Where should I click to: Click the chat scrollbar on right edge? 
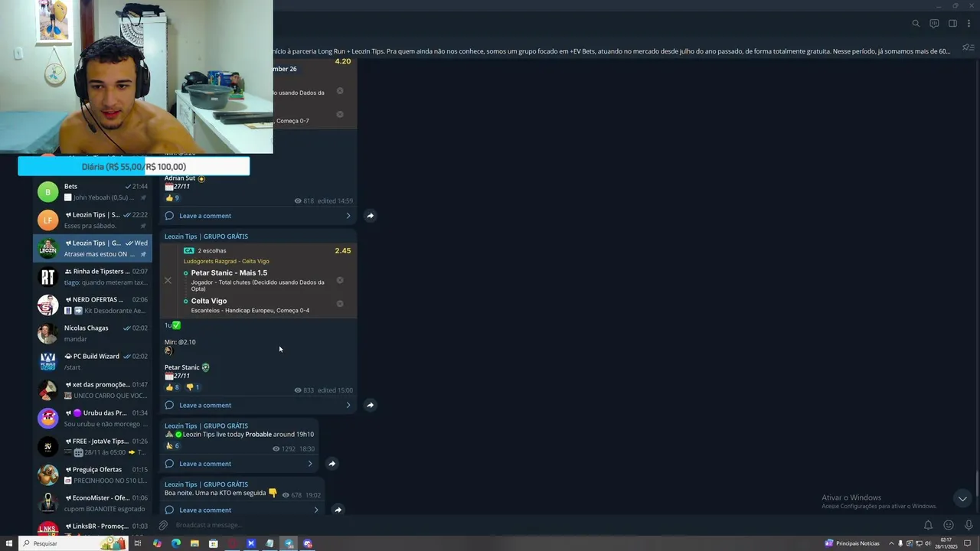(977, 484)
